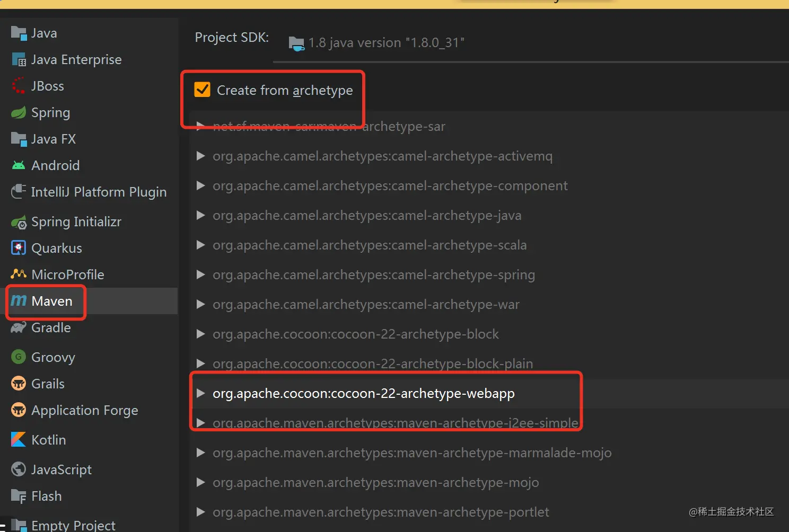Expand the camel-archetype-war node

point(200,304)
